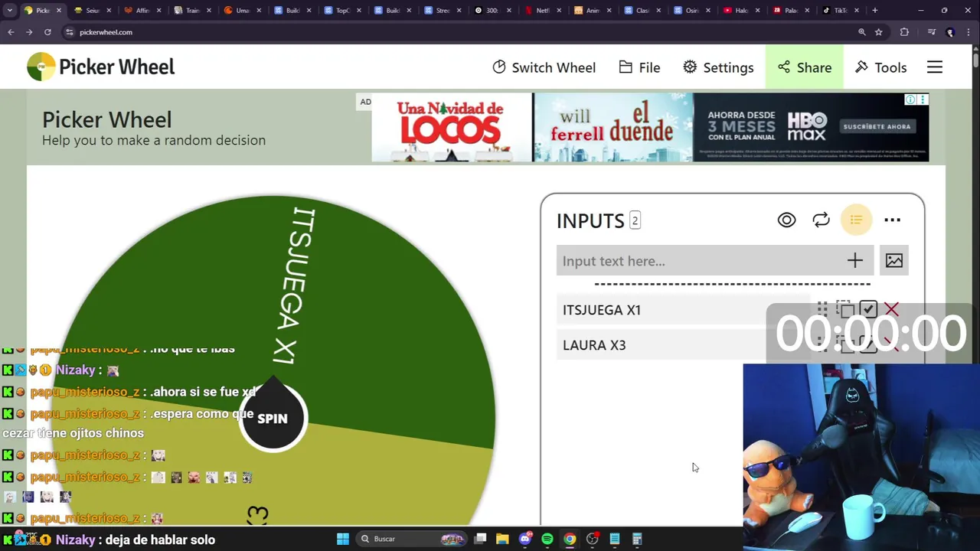Screen dimensions: 980x551
Task: Open the Settings menu
Action: (718, 67)
